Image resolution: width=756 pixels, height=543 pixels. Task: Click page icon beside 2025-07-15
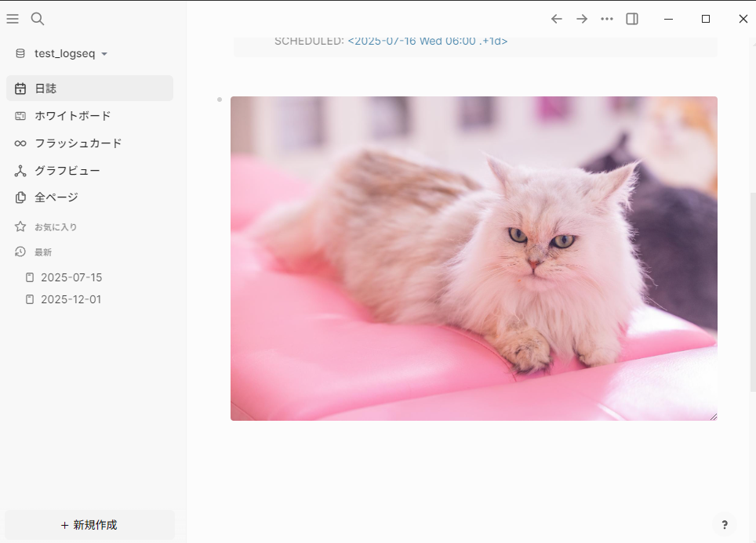point(30,277)
